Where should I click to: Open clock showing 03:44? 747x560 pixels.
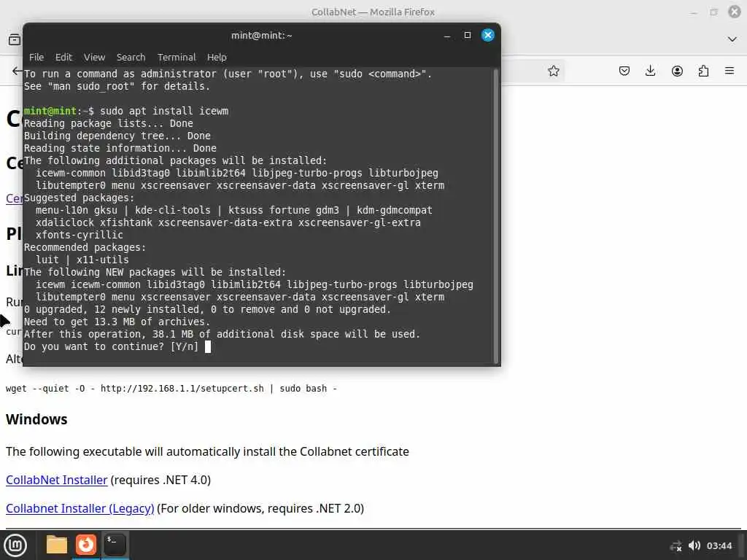(719, 545)
